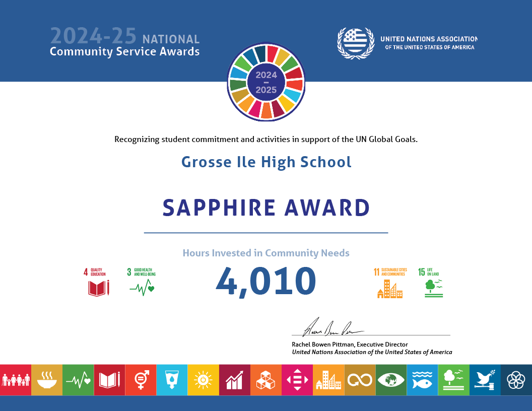The image size is (532, 411).
Task: Click the Reduced Inequalities arrows icon
Action: click(x=297, y=380)
